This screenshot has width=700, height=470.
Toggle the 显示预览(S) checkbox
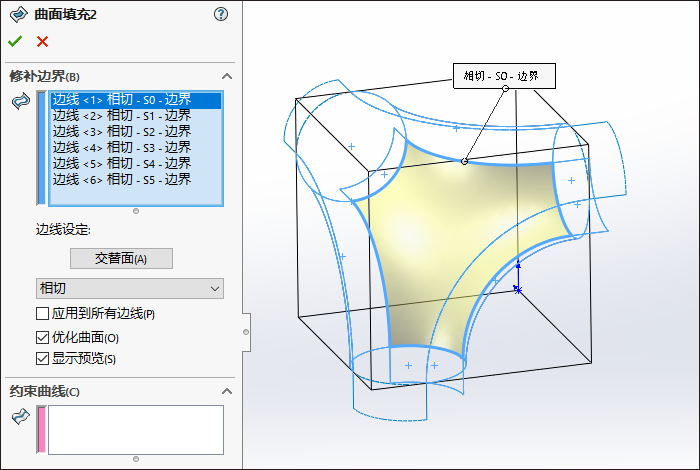(x=42, y=358)
